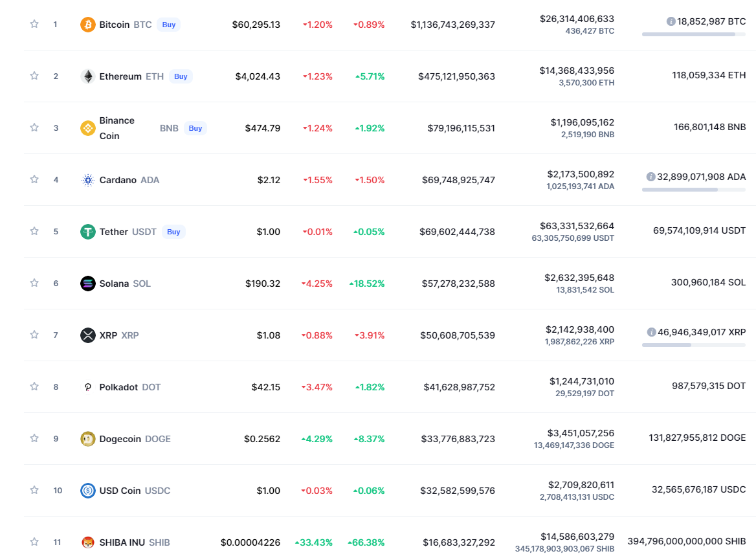Image resolution: width=756 pixels, height=558 pixels.
Task: Open the USD Coin name link
Action: pyautogui.click(x=120, y=491)
